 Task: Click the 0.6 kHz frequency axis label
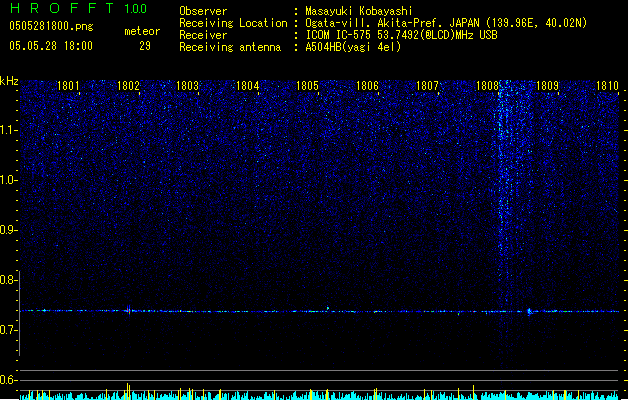coord(9,380)
